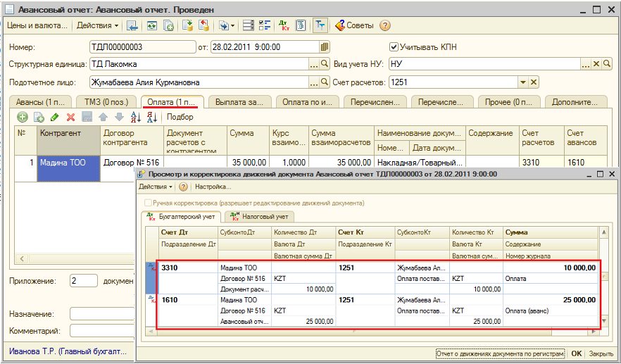Click the pencil edit row icon
Image resolution: width=621 pixels, height=364 pixels.
pyautogui.click(x=55, y=117)
